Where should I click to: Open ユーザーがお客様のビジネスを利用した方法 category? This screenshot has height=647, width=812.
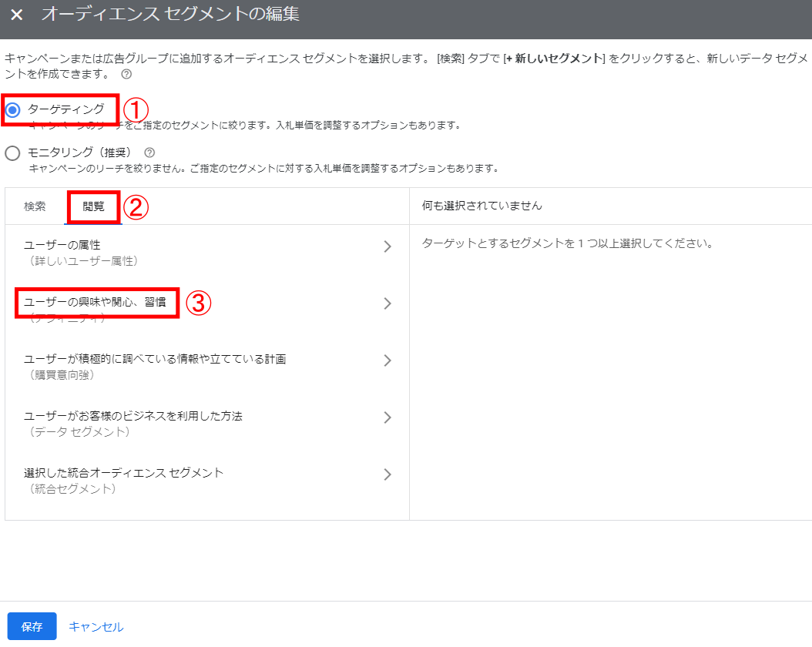pos(133,416)
